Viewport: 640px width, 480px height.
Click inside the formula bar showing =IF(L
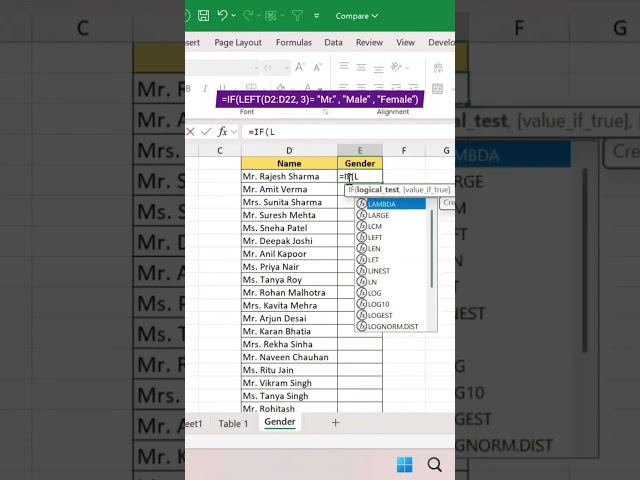click(348, 132)
